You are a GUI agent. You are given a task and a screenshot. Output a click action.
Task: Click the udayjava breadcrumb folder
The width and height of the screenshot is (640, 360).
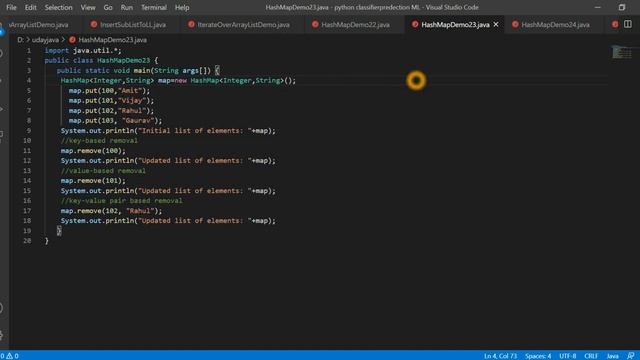point(45,40)
